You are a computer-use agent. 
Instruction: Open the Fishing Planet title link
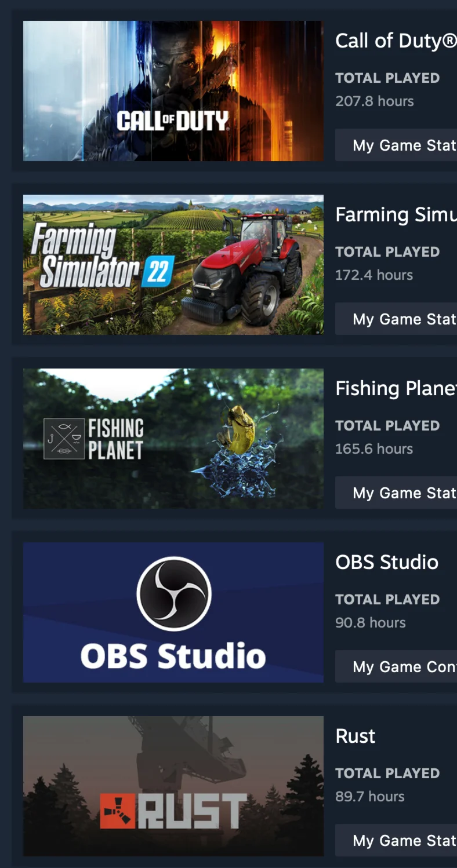396,388
